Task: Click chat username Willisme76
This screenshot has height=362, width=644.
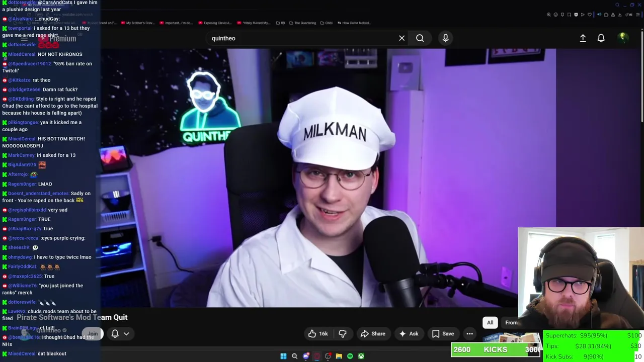Action: pos(22,286)
